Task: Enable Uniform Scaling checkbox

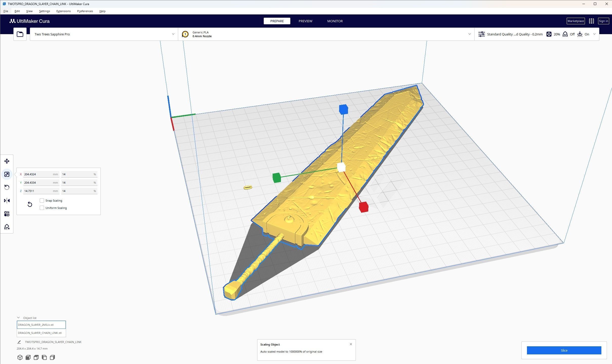Action: [42, 208]
